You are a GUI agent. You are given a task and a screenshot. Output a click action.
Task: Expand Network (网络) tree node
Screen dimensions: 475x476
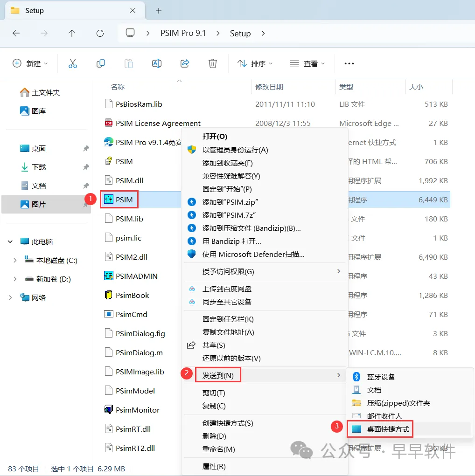click(10, 297)
